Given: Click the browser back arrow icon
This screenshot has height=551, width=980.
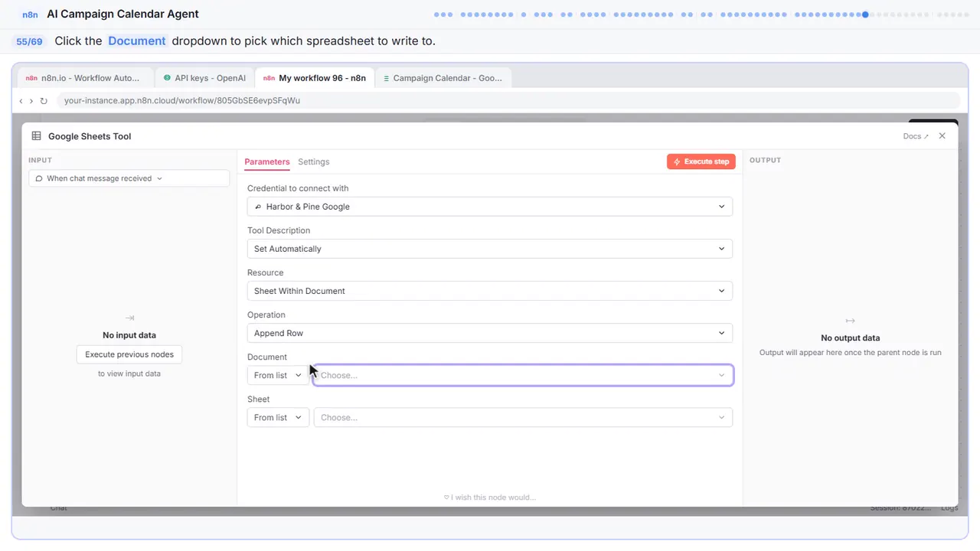Looking at the screenshot, I should coord(21,101).
